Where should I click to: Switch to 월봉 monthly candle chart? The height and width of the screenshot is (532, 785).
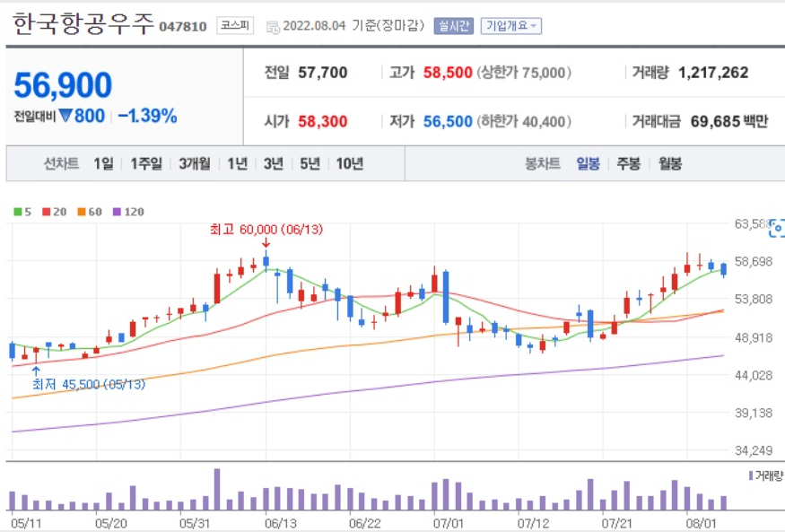click(x=670, y=163)
